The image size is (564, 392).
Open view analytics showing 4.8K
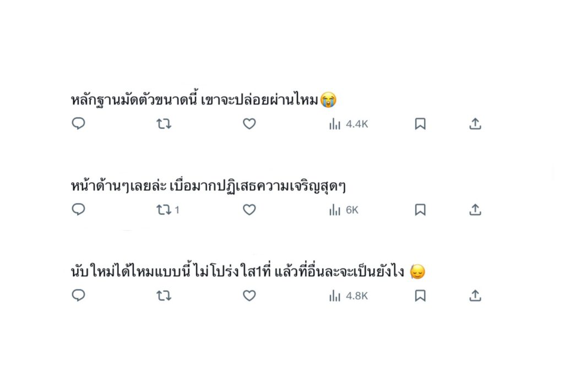click(x=348, y=296)
